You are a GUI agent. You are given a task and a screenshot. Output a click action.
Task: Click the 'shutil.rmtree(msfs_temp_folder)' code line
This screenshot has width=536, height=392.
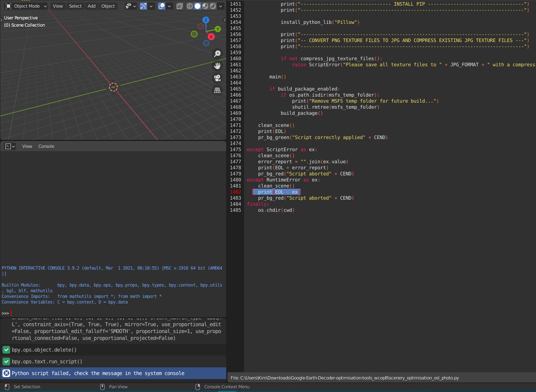pyautogui.click(x=336, y=107)
